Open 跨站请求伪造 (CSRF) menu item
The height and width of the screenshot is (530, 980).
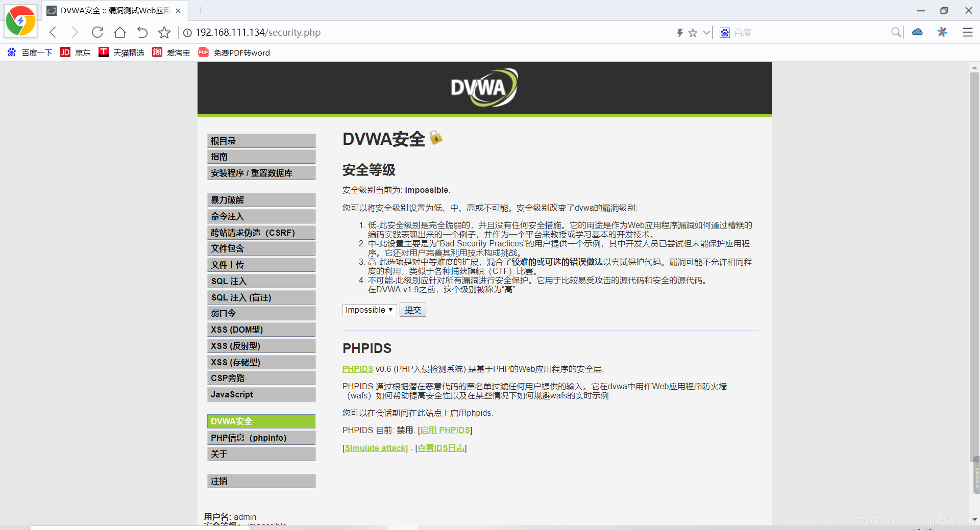point(261,233)
